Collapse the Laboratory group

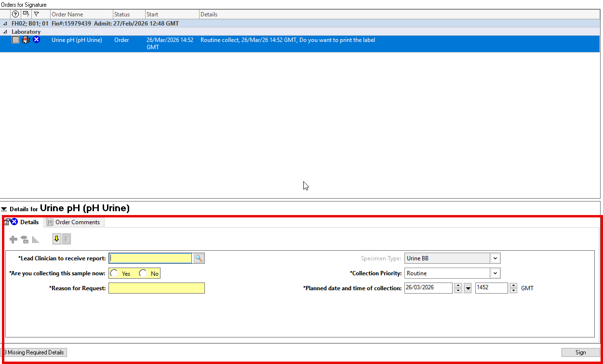pyautogui.click(x=5, y=32)
